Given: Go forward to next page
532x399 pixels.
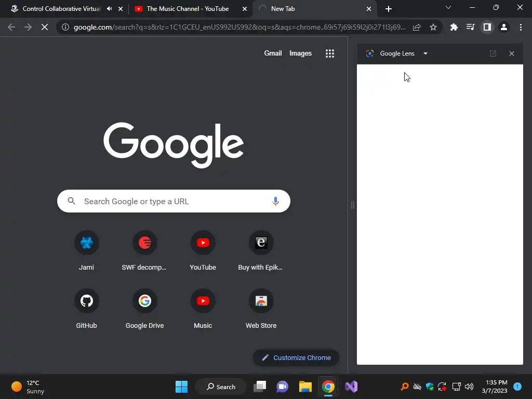Looking at the screenshot, I should pos(28,27).
